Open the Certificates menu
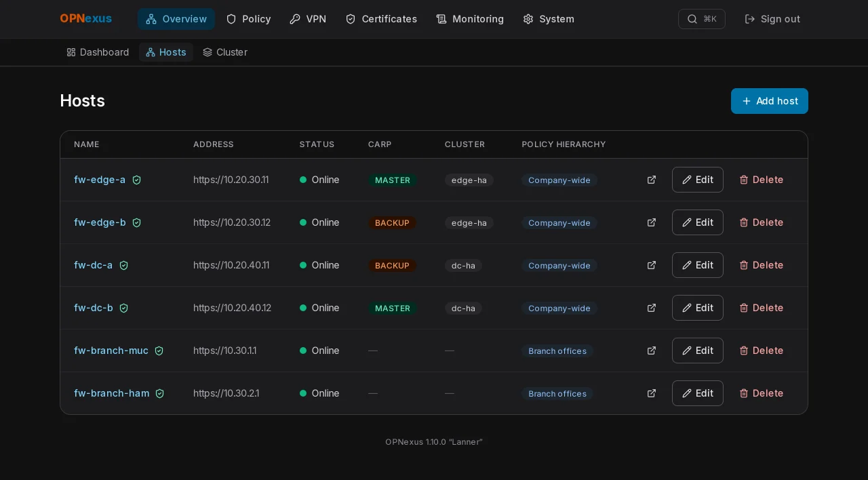This screenshot has width=868, height=480. [x=381, y=19]
